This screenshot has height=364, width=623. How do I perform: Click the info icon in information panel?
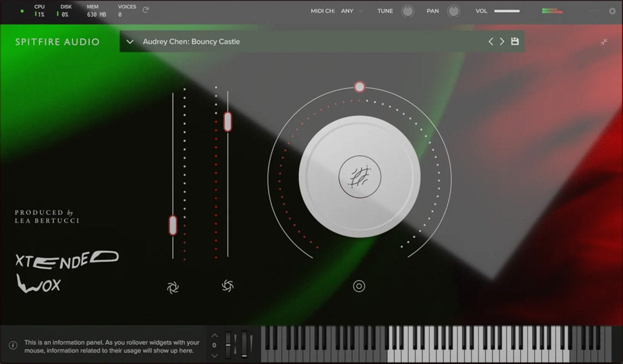[x=13, y=345]
